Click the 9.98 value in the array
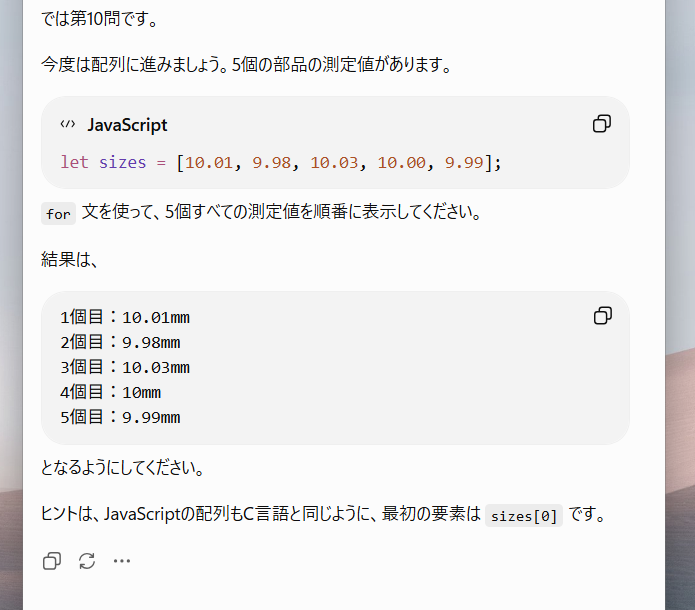This screenshot has height=610, width=695. pyautogui.click(x=272, y=162)
